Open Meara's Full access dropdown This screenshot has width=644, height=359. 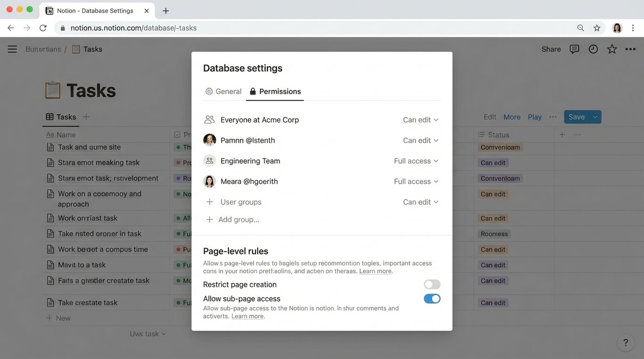tap(416, 181)
